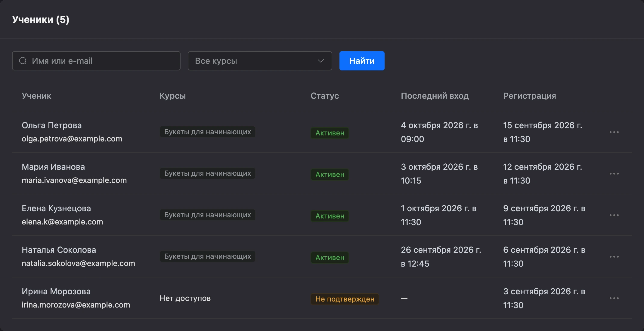Click the Последний вход column header
Image resolution: width=644 pixels, height=331 pixels.
(435, 96)
